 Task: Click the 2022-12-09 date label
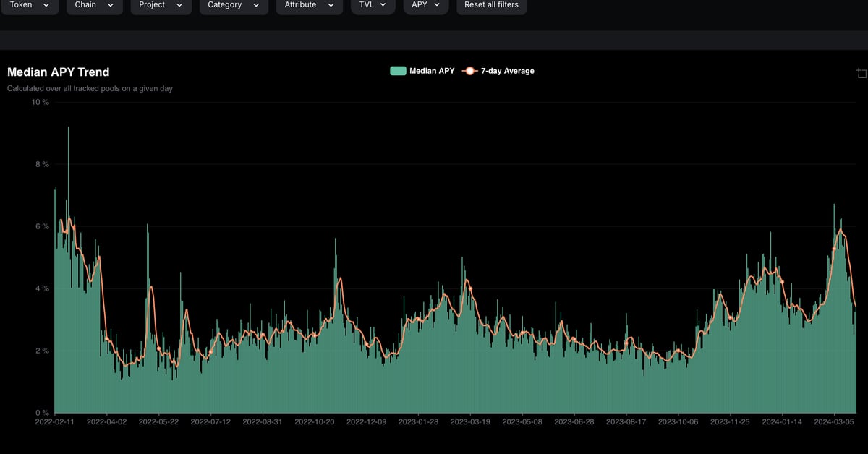(367, 421)
